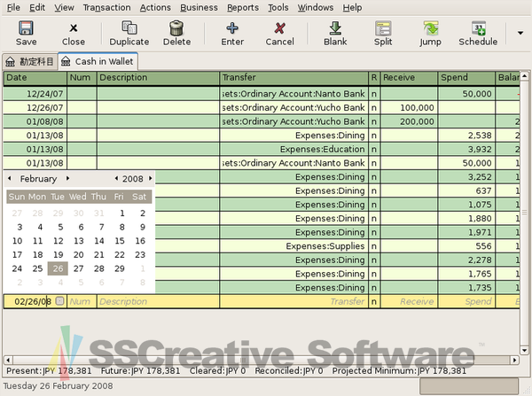The width and height of the screenshot is (532, 396).
Task: Click the Description field in new row
Action: coord(158,301)
